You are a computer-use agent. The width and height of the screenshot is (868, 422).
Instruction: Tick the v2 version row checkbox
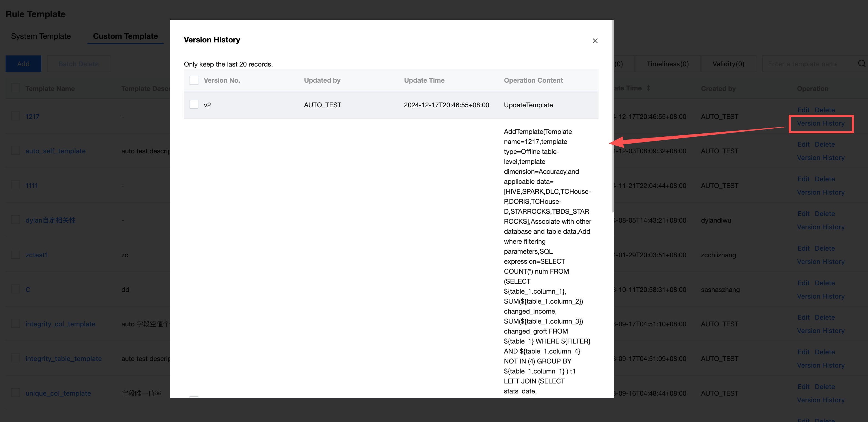pos(194,105)
